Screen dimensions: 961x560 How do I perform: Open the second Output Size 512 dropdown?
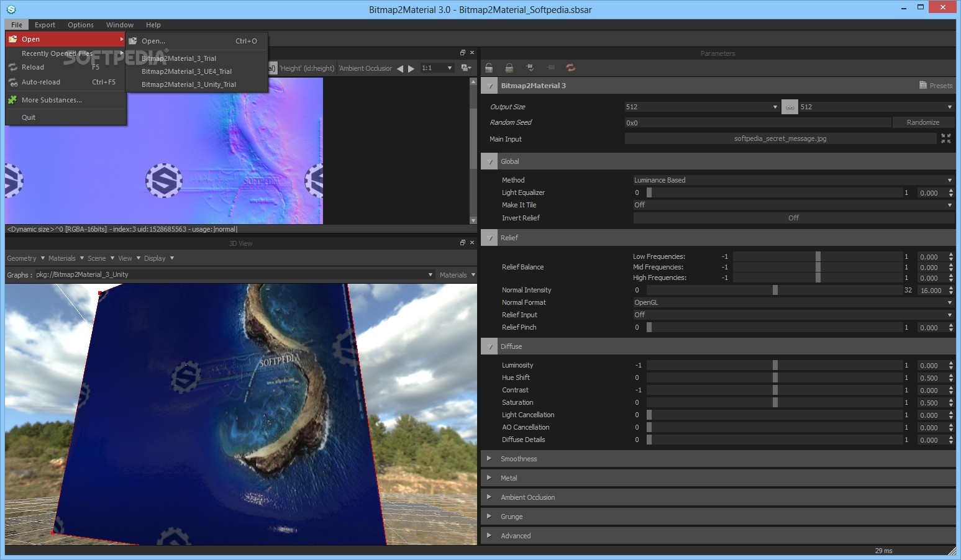pyautogui.click(x=876, y=107)
